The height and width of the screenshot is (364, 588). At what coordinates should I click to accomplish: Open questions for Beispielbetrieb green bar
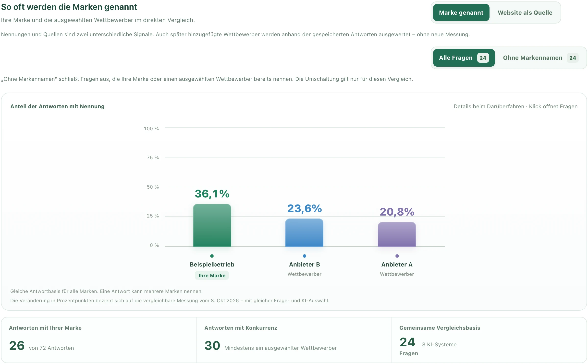212,225
